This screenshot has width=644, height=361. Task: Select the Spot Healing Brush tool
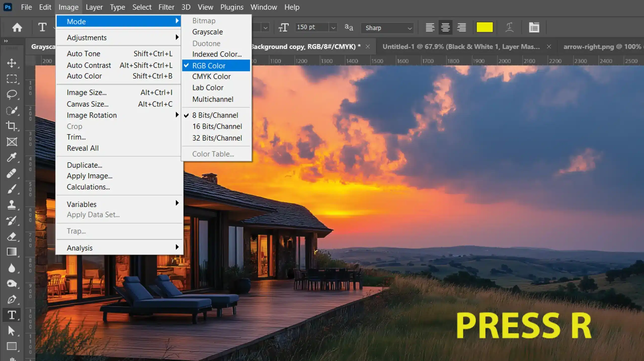point(12,173)
